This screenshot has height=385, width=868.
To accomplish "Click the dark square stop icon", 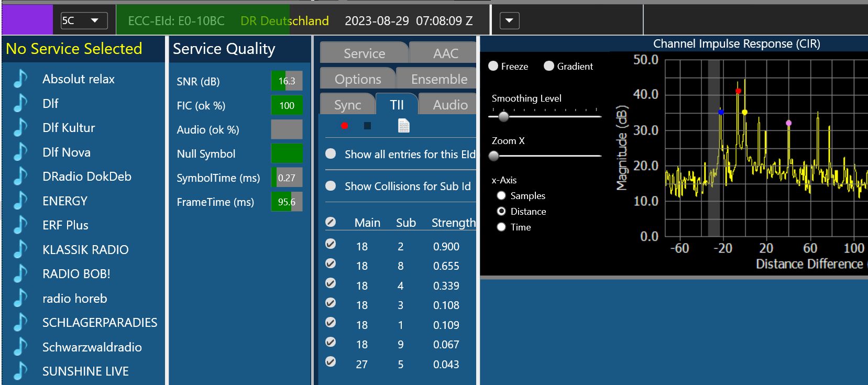I will click(368, 126).
